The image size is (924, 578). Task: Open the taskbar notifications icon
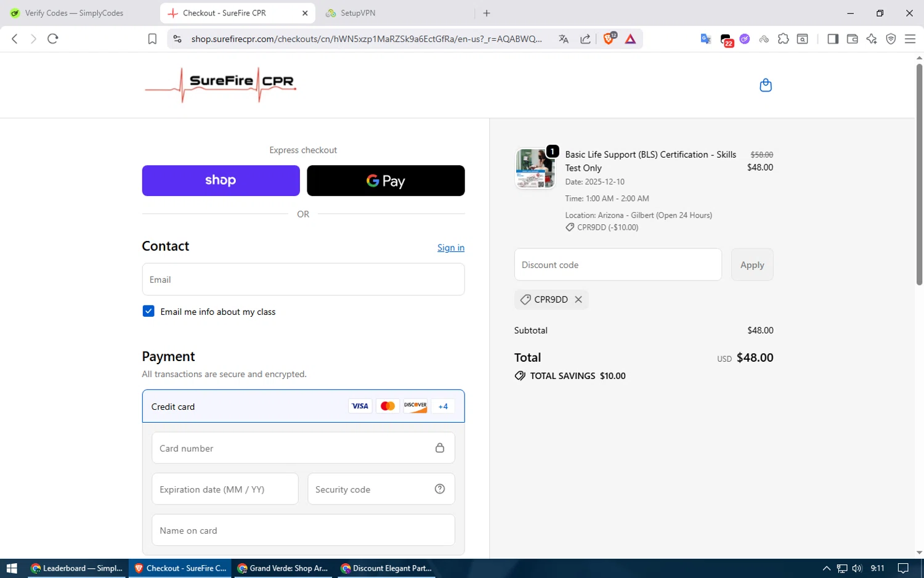click(x=903, y=568)
